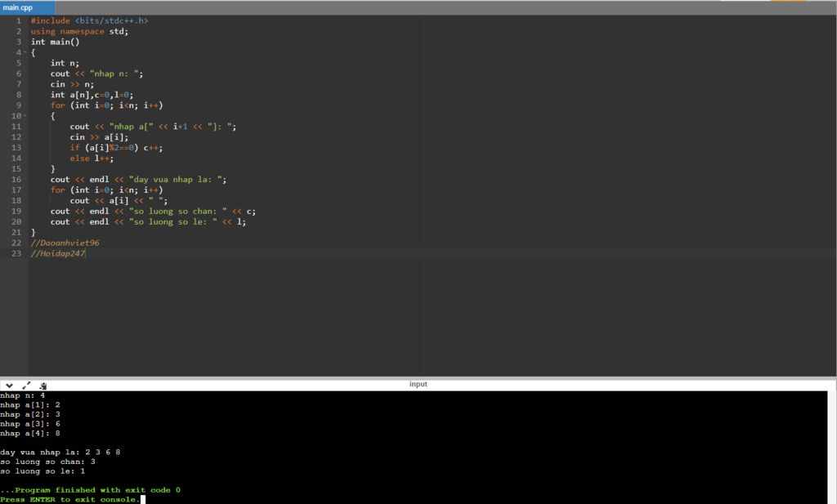Click console output 'so luong so chan: 3'
Screen dimensions: 837x504
pyautogui.click(x=47, y=462)
